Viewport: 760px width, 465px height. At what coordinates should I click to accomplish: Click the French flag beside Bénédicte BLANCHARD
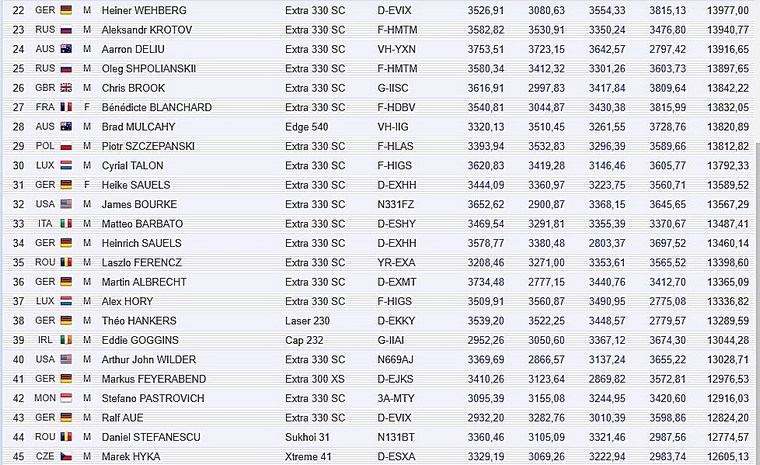(66, 107)
